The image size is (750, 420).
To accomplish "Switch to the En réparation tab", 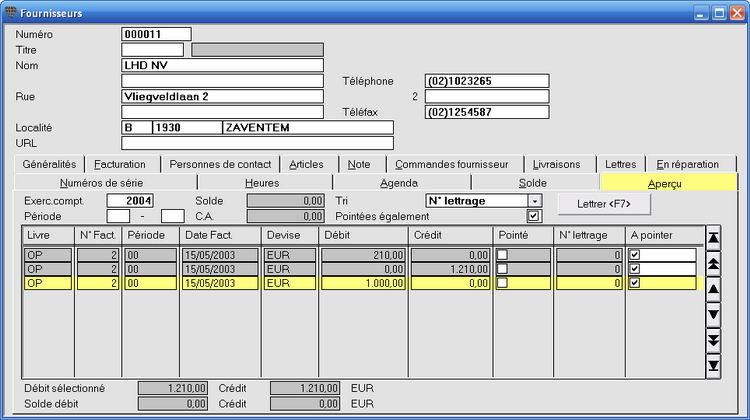I will (x=687, y=164).
